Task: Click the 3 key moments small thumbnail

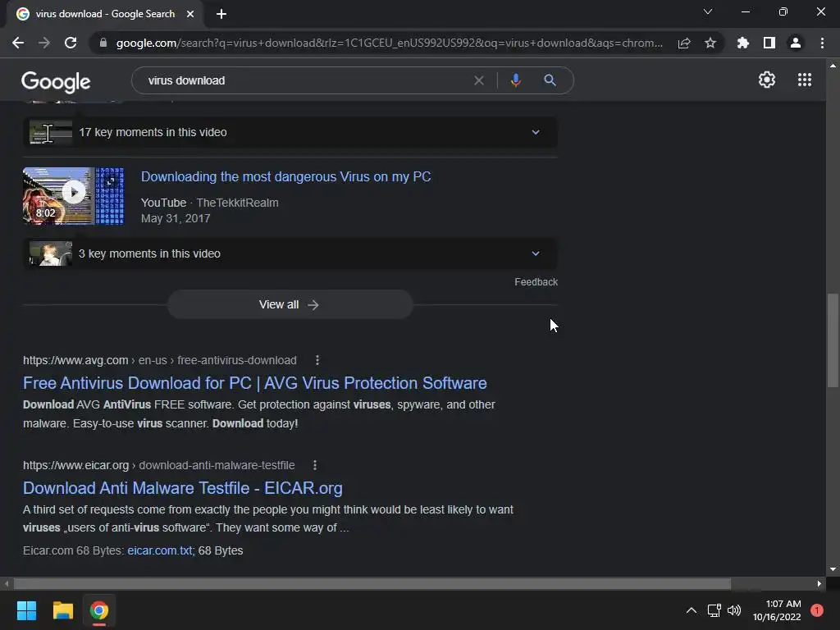Action: 50,253
